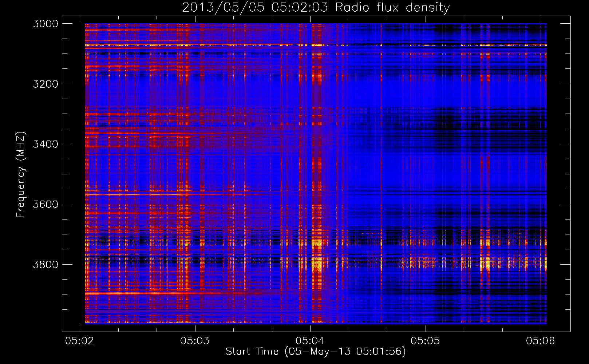Click the 3600 frequency axis label
The width and height of the screenshot is (589, 364).
pyautogui.click(x=46, y=204)
